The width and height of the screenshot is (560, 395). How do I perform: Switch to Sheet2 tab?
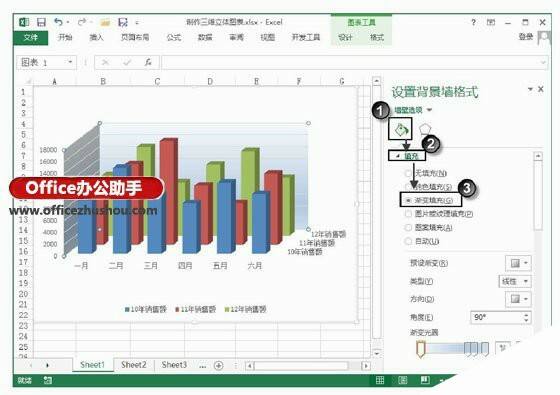tap(134, 365)
